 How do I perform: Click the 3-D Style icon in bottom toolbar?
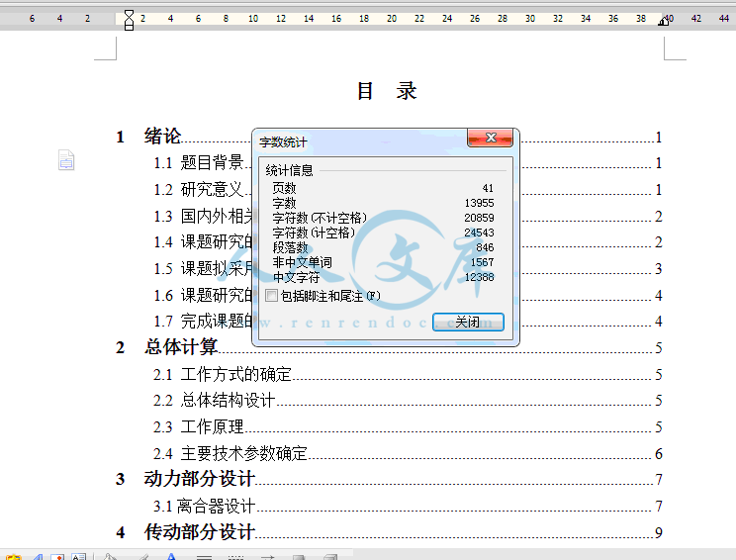tap(330, 557)
